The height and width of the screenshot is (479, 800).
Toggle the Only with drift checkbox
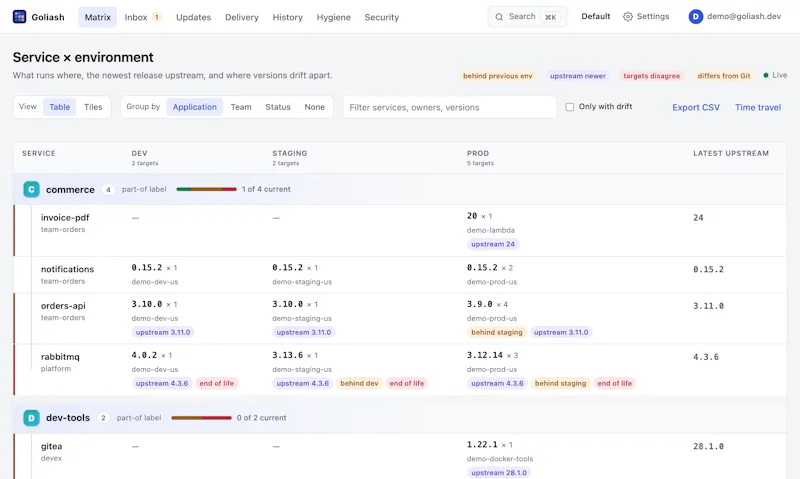569,107
